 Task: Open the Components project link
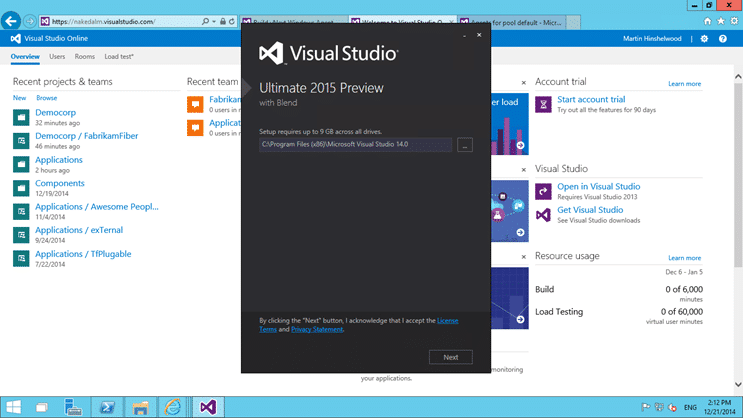click(x=60, y=183)
